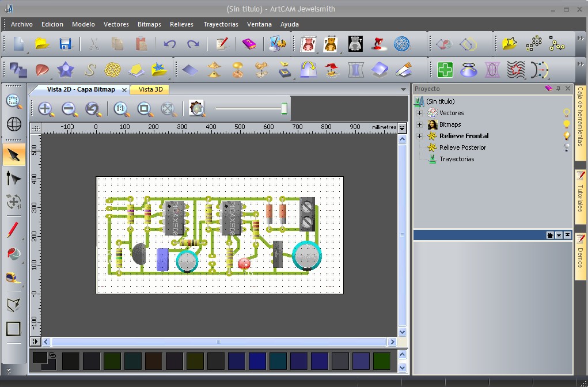Open the Trayectorias menu

(221, 24)
